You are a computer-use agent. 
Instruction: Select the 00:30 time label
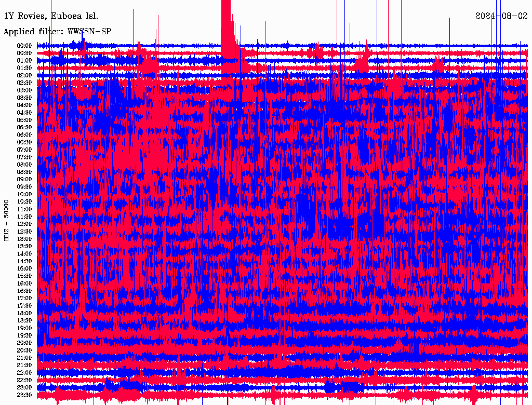point(24,53)
